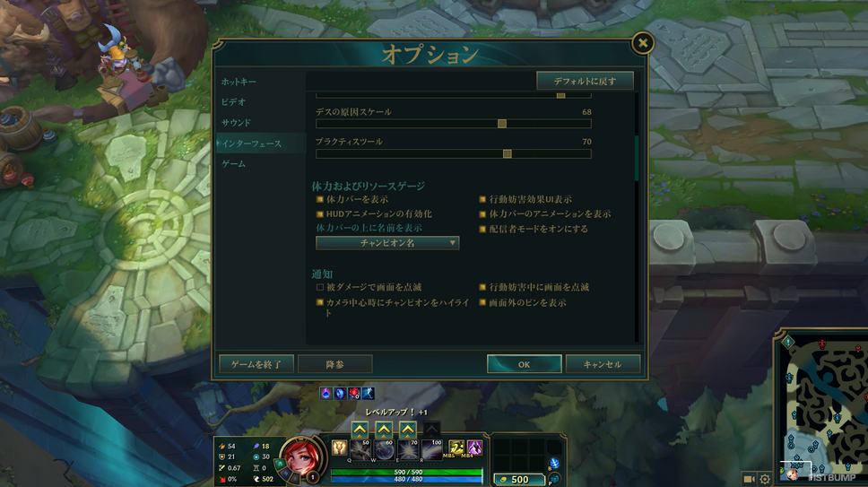868x487 pixels.
Task: Level up the E ability arrow
Action: pyautogui.click(x=408, y=430)
